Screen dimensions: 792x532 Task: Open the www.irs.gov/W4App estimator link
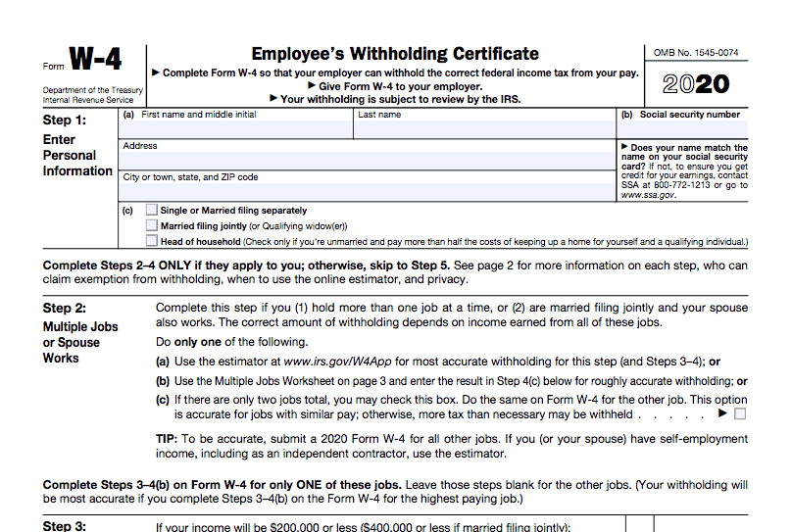(337, 362)
